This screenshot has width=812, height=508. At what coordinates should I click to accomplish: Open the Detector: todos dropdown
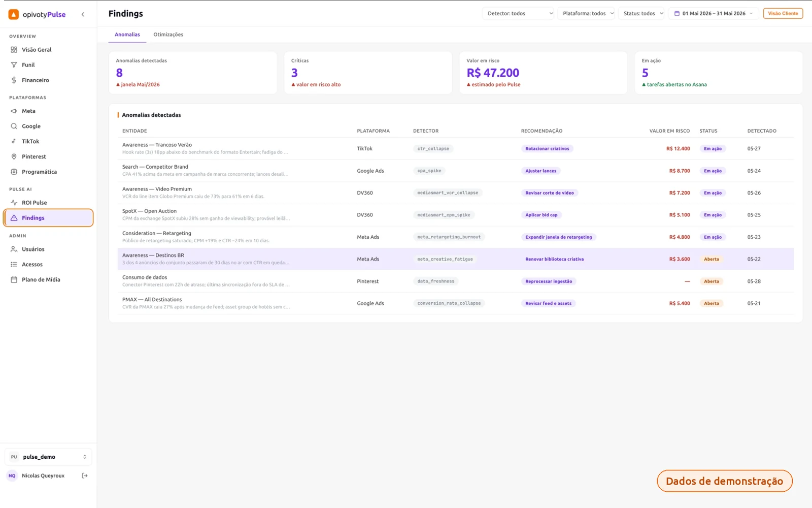(x=518, y=14)
